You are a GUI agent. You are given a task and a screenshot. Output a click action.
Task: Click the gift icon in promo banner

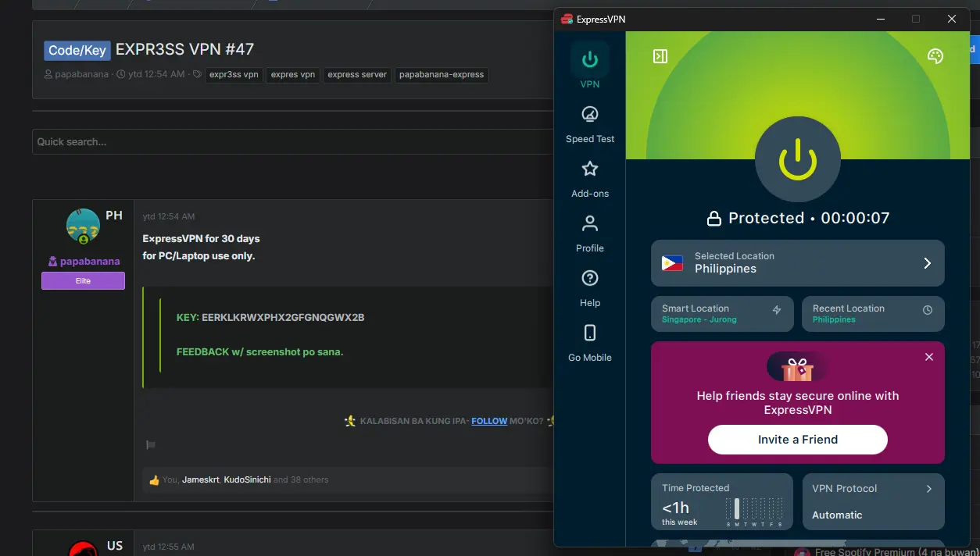tap(797, 366)
